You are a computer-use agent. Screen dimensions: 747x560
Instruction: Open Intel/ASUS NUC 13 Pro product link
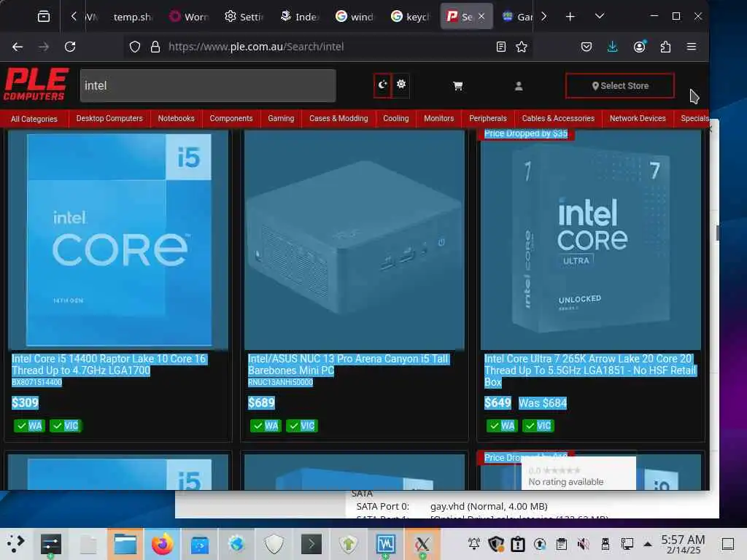(x=348, y=365)
